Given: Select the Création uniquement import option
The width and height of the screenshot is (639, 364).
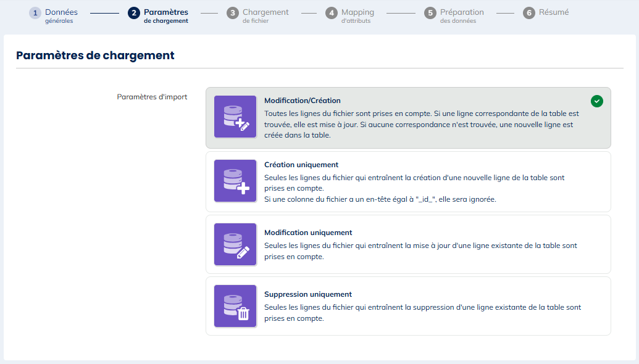Looking at the screenshot, I should [x=407, y=182].
